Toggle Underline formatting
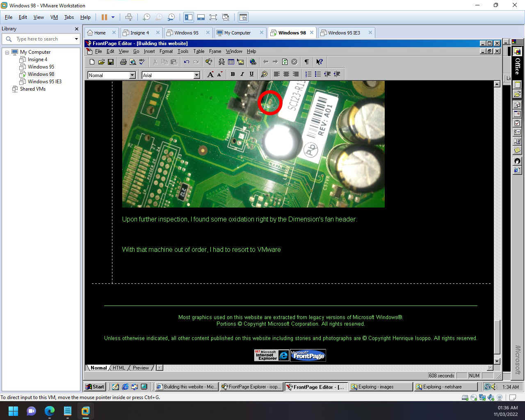 pyautogui.click(x=251, y=74)
